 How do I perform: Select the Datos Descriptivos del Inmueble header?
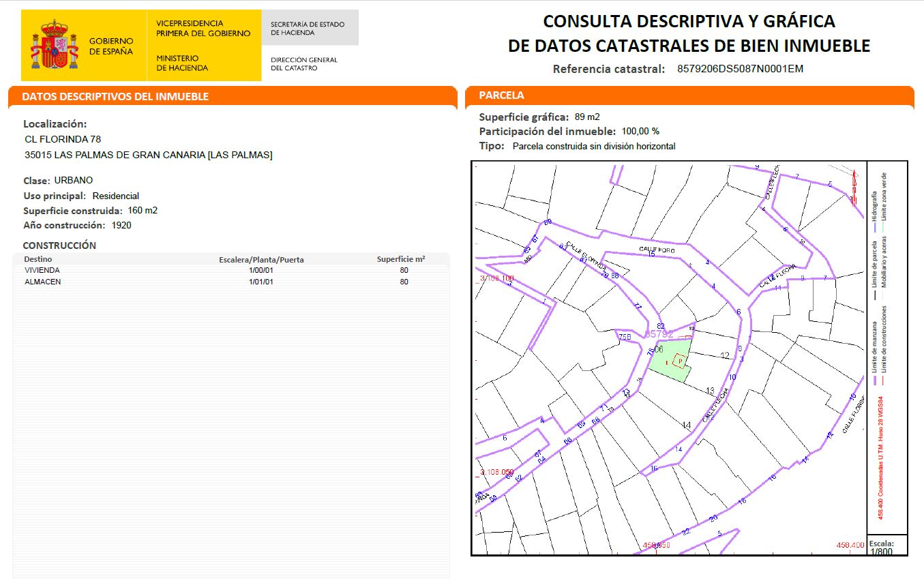(115, 97)
